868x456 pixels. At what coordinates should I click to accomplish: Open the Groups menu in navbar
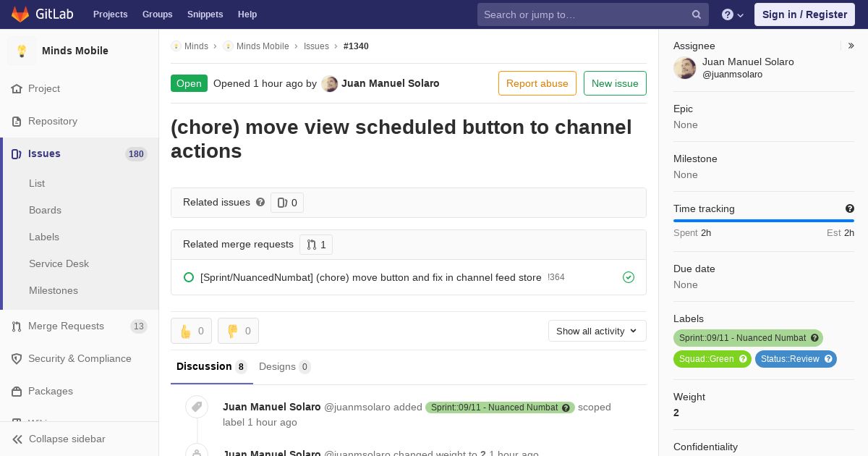coord(157,14)
